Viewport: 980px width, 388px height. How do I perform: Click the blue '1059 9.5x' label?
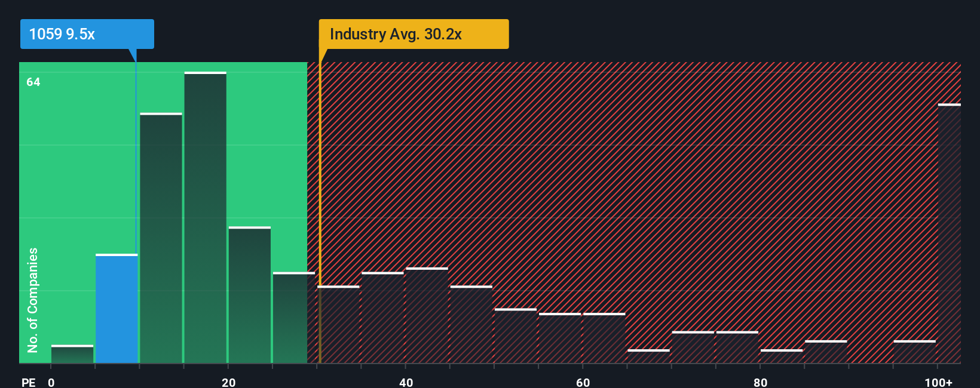[x=87, y=34]
